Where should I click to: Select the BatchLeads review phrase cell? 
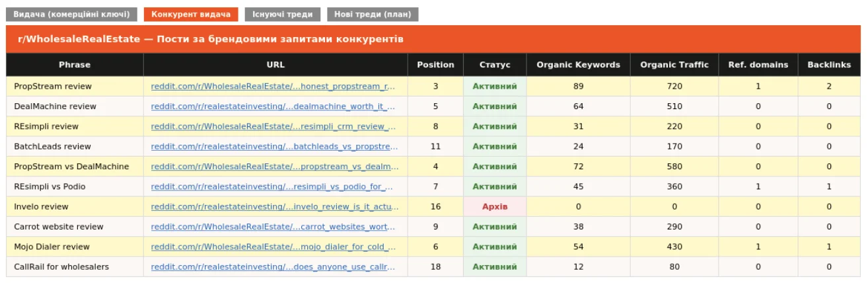75,146
